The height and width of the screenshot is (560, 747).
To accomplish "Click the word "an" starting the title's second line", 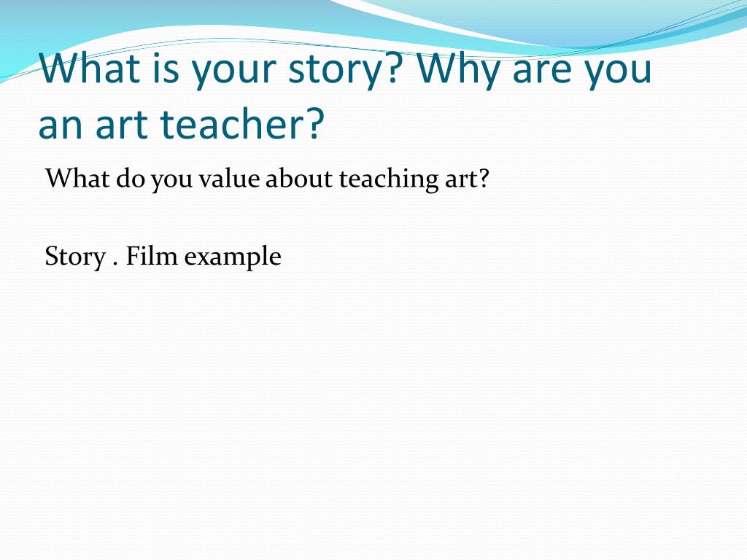I will (x=60, y=125).
